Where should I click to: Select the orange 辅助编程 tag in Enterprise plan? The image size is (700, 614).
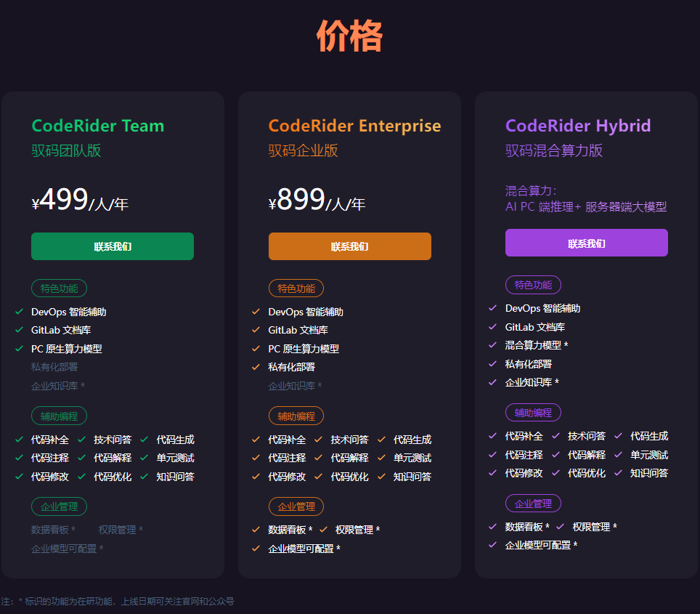(296, 416)
